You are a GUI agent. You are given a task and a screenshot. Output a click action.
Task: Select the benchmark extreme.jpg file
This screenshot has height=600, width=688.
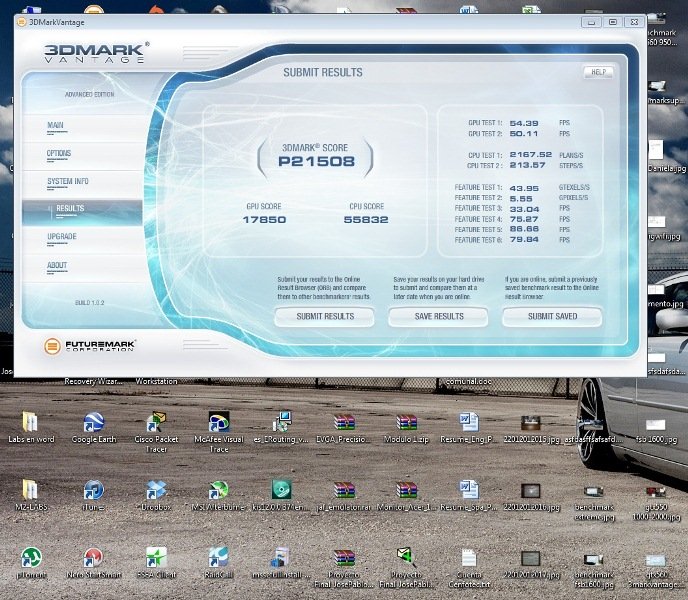click(594, 492)
